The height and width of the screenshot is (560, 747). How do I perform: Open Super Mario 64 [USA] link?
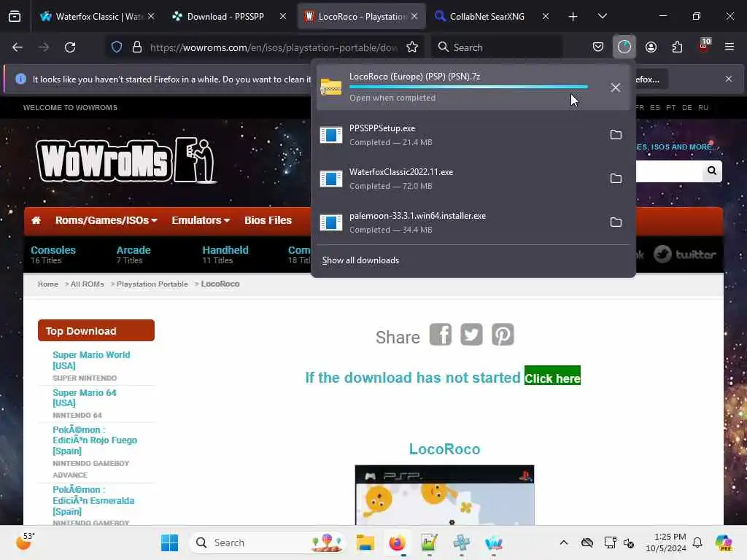[x=85, y=398]
